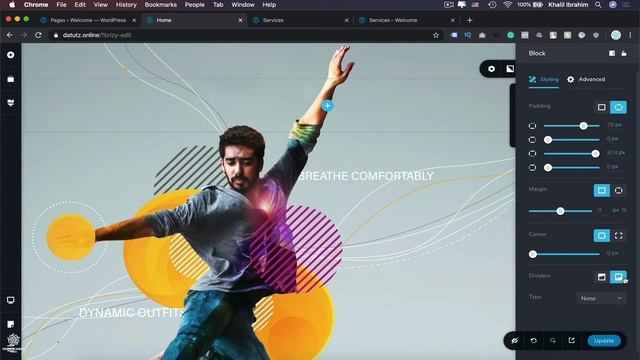Open the History menu
The image size is (640, 360).
point(126,5)
